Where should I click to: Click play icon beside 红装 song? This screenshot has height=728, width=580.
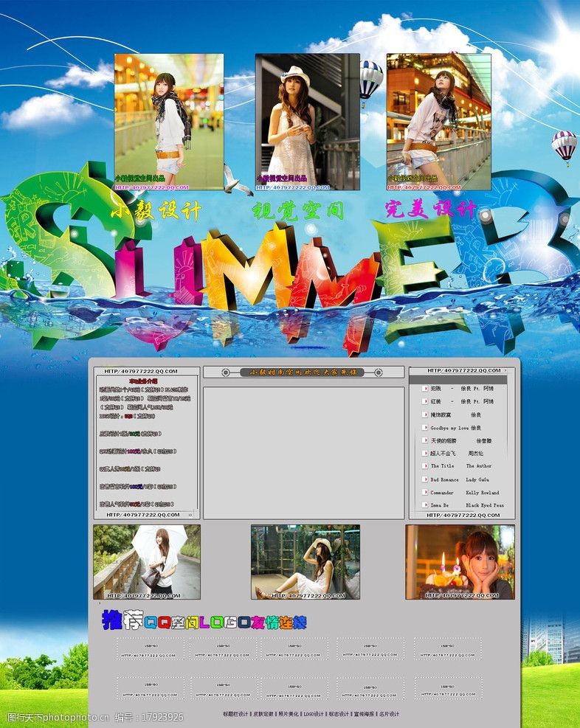tap(424, 401)
